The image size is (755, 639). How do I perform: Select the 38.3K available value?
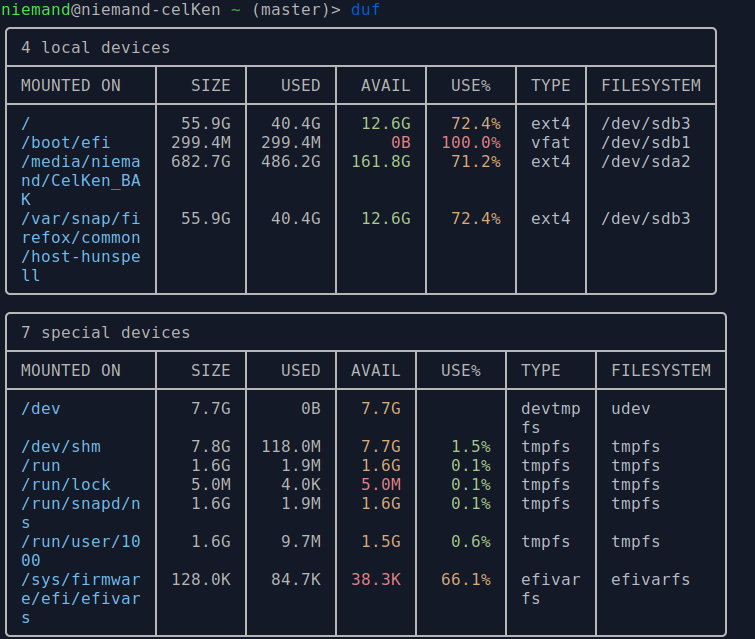(x=376, y=580)
